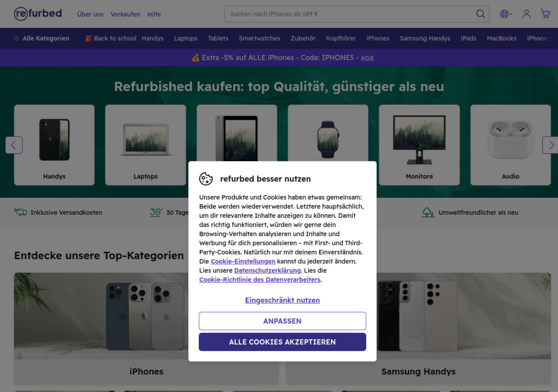The height and width of the screenshot is (392, 558).
Task: Open the Über uns page
Action: click(90, 14)
